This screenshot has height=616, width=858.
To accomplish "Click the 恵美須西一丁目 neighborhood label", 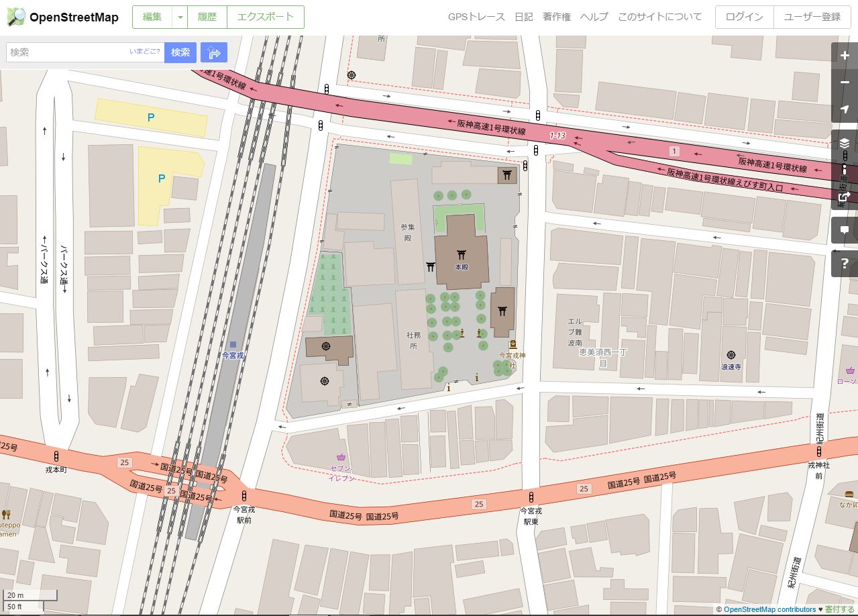I will point(602,358).
